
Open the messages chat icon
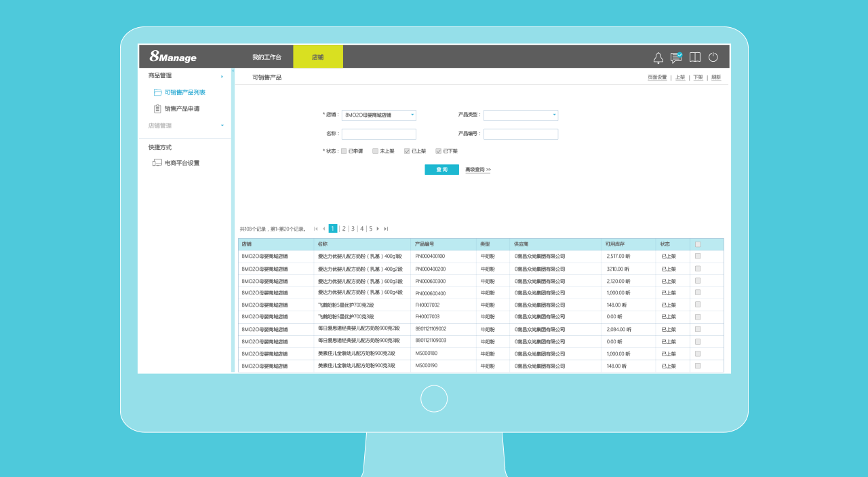pyautogui.click(x=676, y=58)
